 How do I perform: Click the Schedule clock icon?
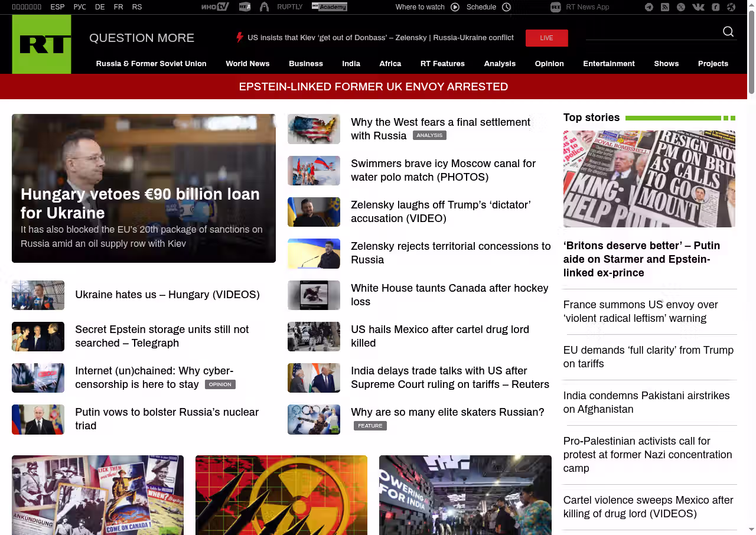(506, 7)
